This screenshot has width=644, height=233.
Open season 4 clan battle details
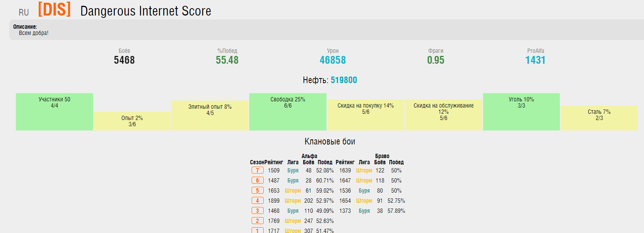pyautogui.click(x=257, y=201)
